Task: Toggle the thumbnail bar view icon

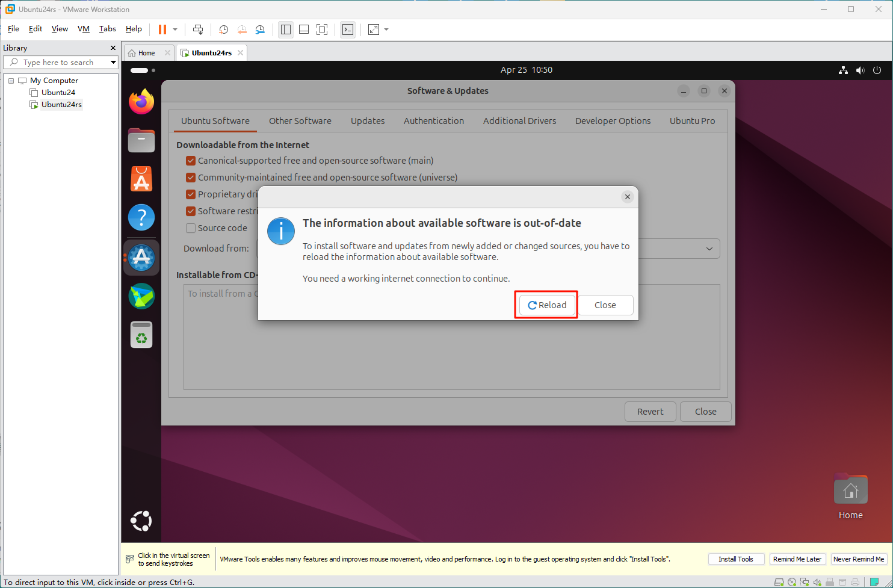Action: coord(304,29)
